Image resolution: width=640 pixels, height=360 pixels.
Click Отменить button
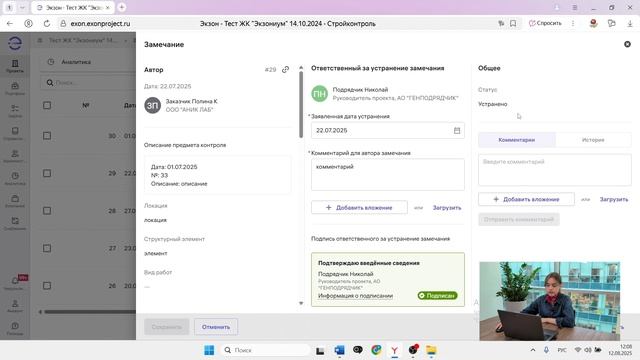click(216, 327)
